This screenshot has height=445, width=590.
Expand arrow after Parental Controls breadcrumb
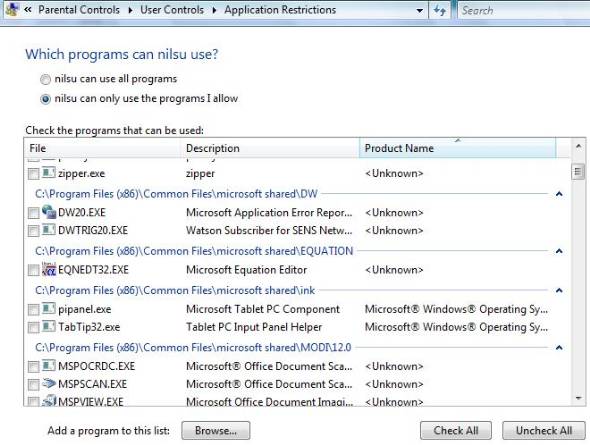point(130,10)
